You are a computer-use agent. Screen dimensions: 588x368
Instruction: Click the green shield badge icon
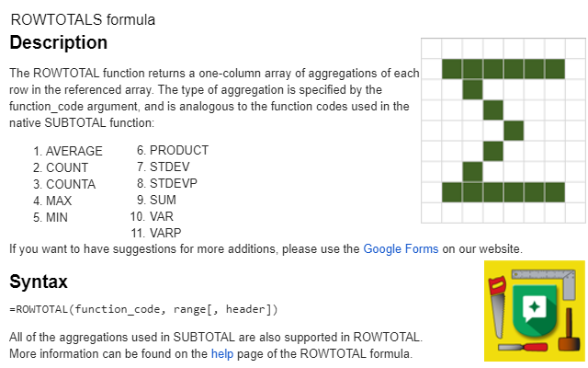[x=535, y=311]
